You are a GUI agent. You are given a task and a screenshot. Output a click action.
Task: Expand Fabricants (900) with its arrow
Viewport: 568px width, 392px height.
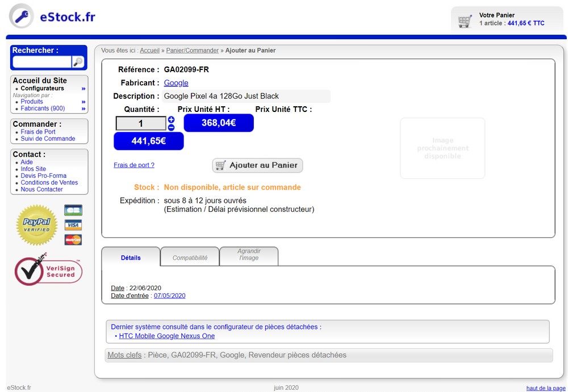point(83,109)
